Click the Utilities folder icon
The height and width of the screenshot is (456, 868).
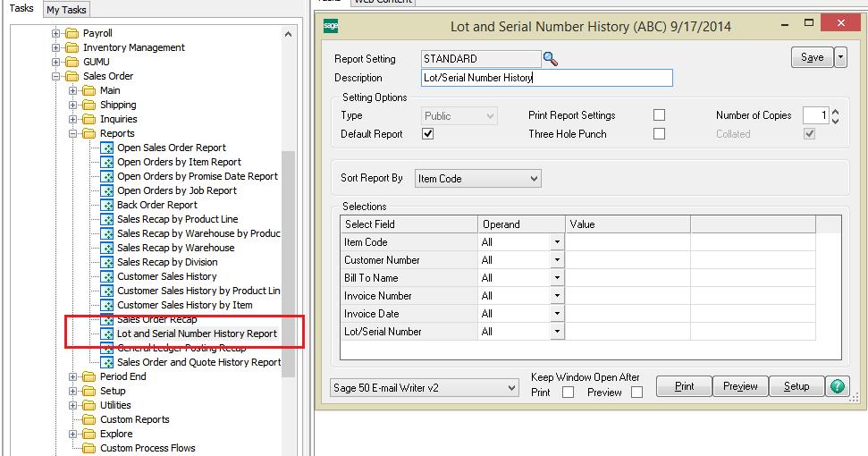[x=89, y=405]
